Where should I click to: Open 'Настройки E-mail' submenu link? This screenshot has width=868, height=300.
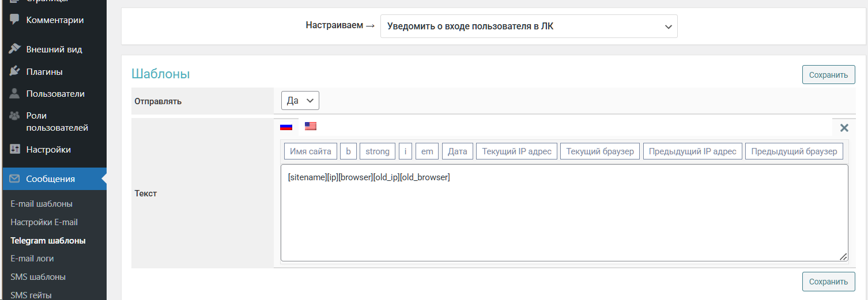44,222
